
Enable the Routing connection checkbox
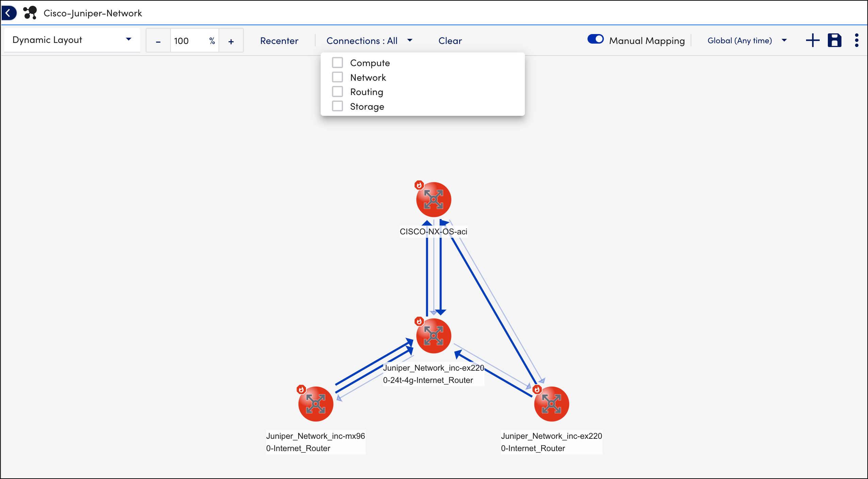[x=337, y=92]
